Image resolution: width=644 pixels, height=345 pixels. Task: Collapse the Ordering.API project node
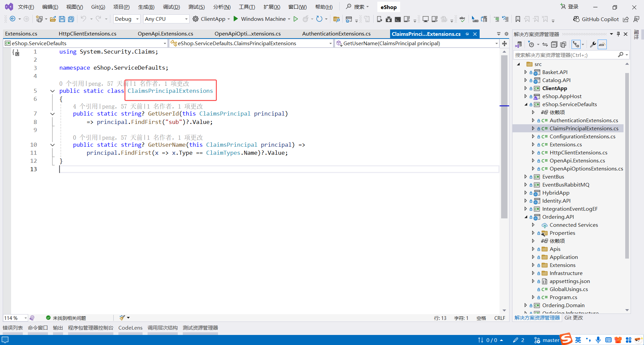526,217
